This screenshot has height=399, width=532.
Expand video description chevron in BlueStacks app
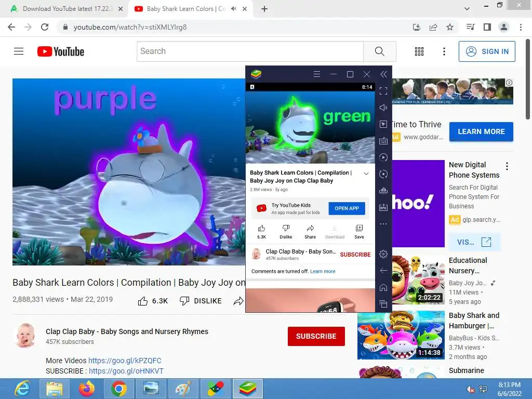[366, 174]
